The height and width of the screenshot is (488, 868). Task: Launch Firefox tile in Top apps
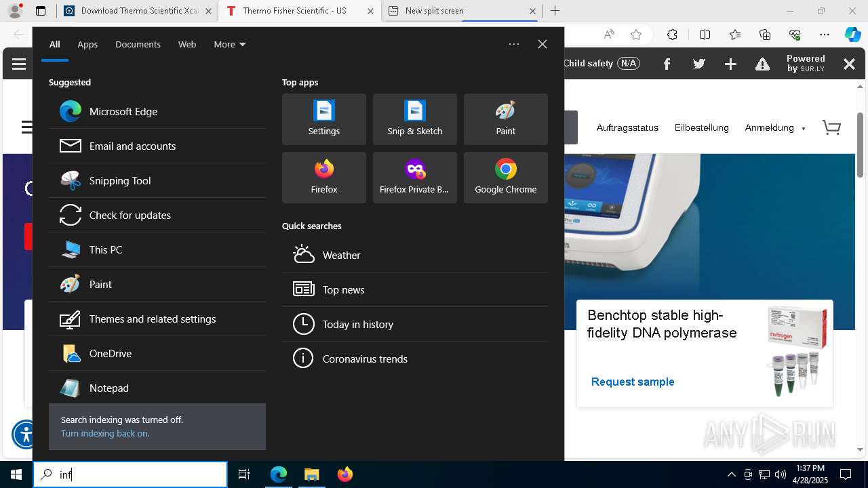tap(324, 178)
